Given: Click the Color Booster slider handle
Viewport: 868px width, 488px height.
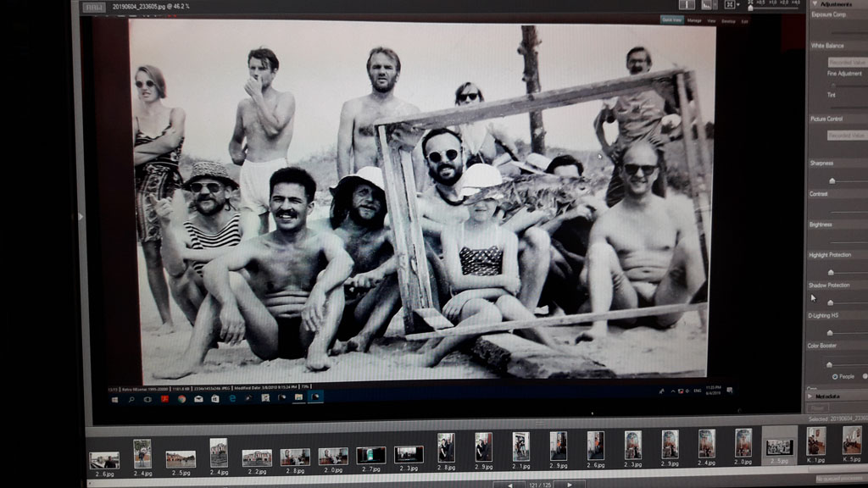Looking at the screenshot, I should 829,364.
